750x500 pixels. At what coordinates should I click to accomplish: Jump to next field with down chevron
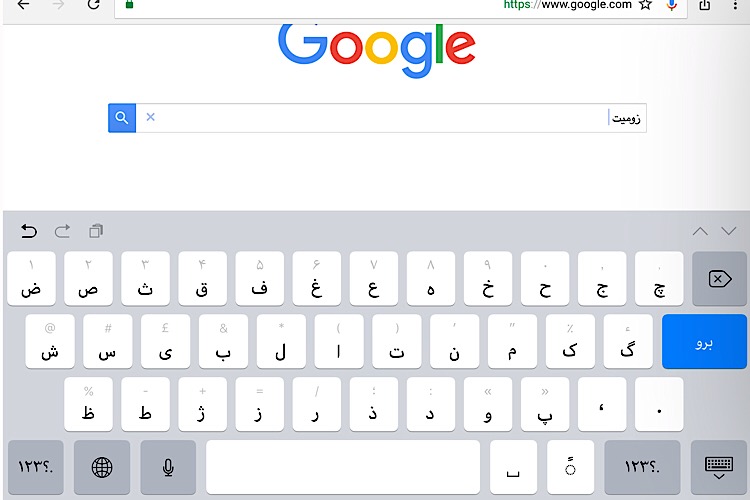[728, 232]
